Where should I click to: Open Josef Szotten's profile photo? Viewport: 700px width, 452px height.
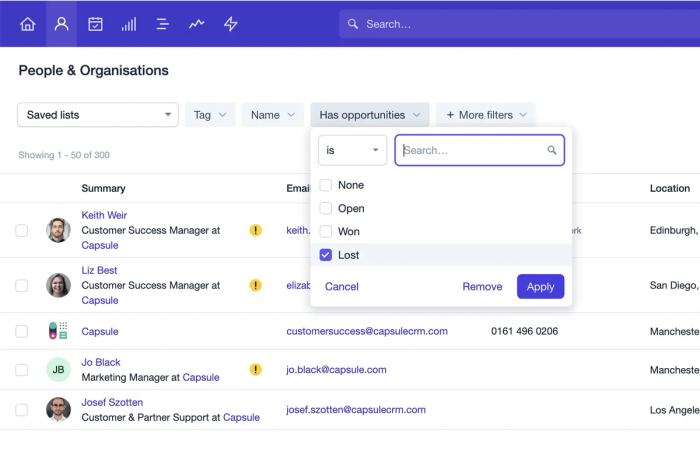pos(58,409)
